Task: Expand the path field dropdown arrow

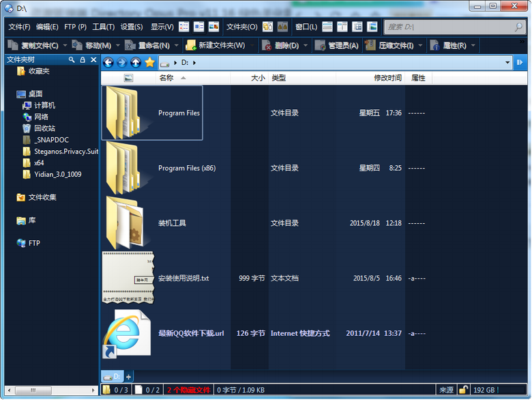Action: tap(507, 62)
